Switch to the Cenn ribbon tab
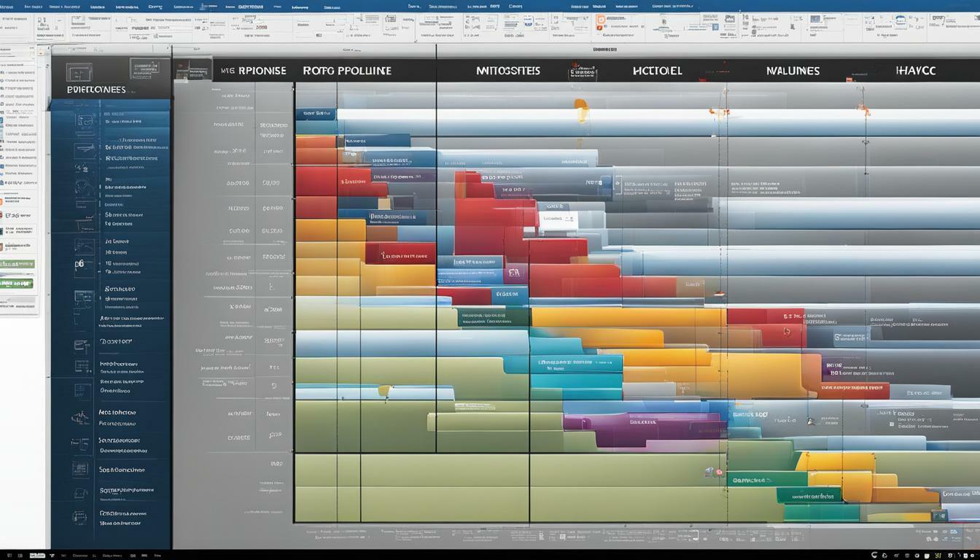The image size is (980, 560). (x=155, y=7)
